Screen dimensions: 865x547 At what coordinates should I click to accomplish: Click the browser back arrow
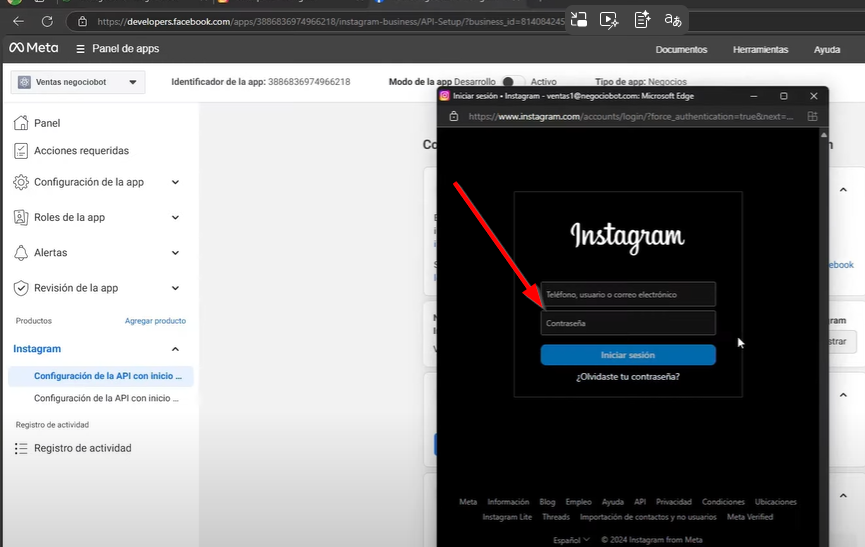pyautogui.click(x=18, y=22)
